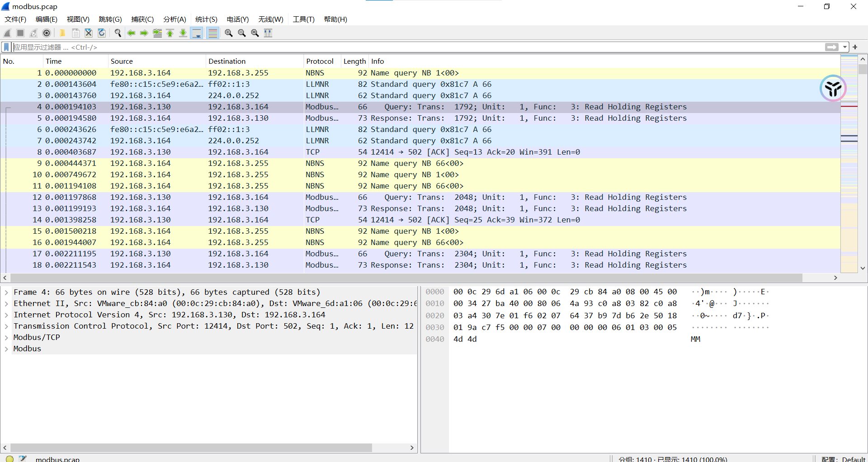Select packet 5 Modbus response row
The height and width of the screenshot is (462, 868).
420,118
